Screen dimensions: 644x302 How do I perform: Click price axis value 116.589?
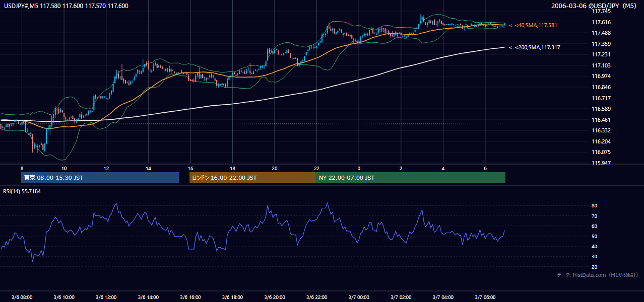pos(602,109)
